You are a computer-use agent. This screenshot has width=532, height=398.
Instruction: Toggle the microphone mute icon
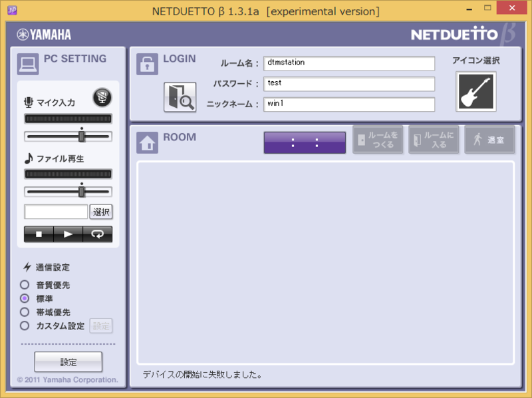click(102, 97)
